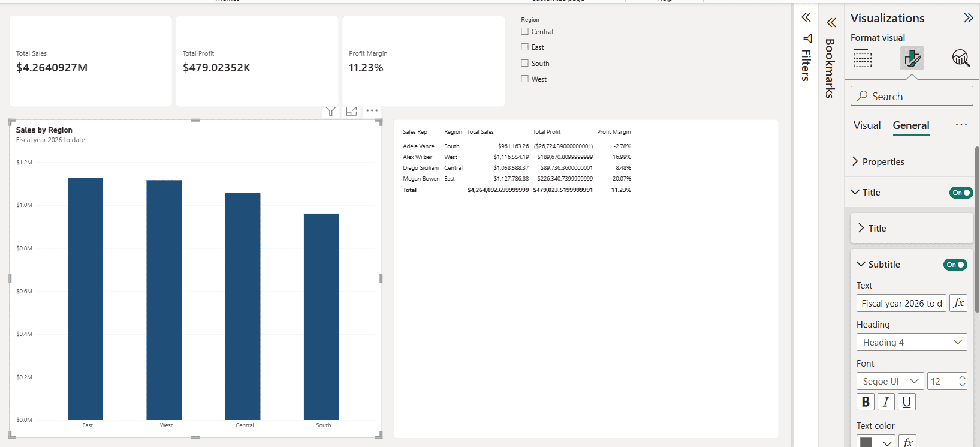Check the Central region checkbox

pyautogui.click(x=525, y=31)
